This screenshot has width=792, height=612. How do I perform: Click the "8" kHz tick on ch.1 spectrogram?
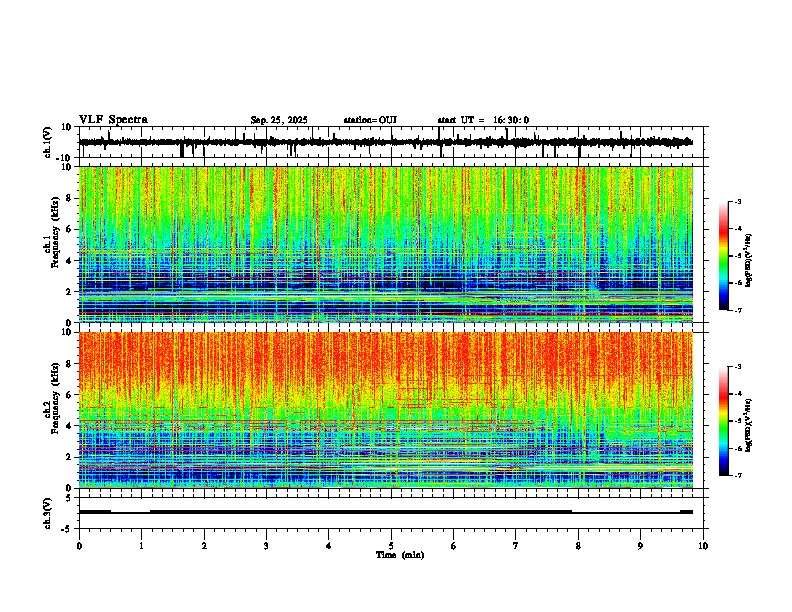coord(70,198)
